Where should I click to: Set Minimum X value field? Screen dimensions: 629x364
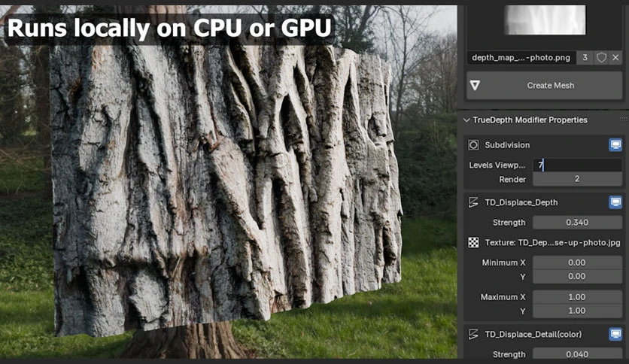pos(577,262)
